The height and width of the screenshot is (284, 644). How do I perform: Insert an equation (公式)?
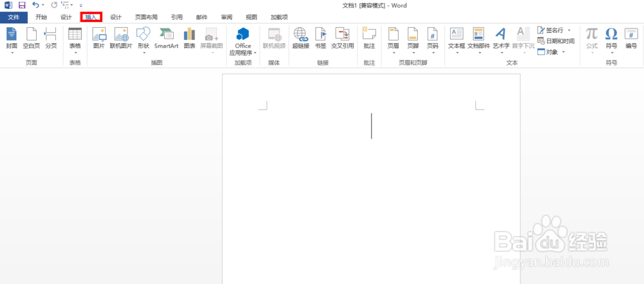pos(592,41)
